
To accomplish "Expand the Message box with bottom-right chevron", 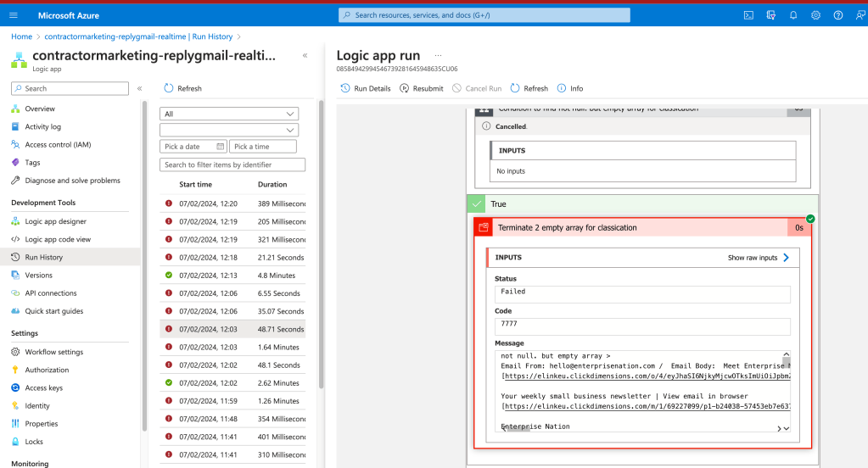I will (786, 428).
